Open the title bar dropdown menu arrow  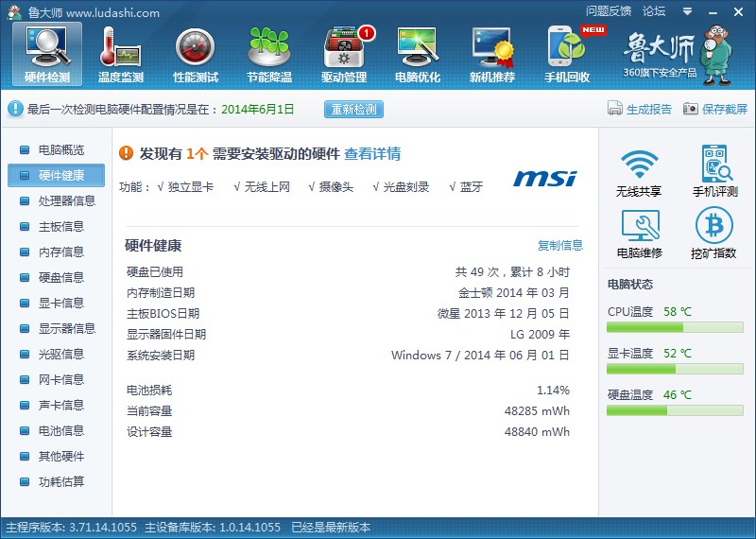pos(688,11)
